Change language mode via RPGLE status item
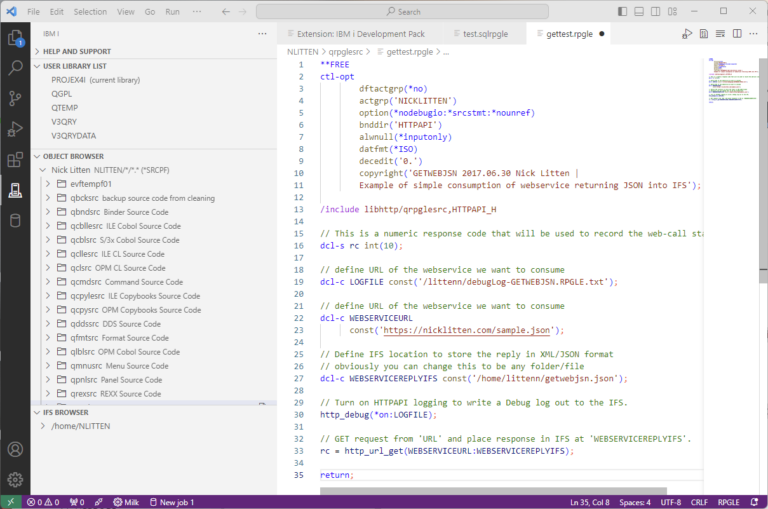768x509 pixels. (729, 502)
